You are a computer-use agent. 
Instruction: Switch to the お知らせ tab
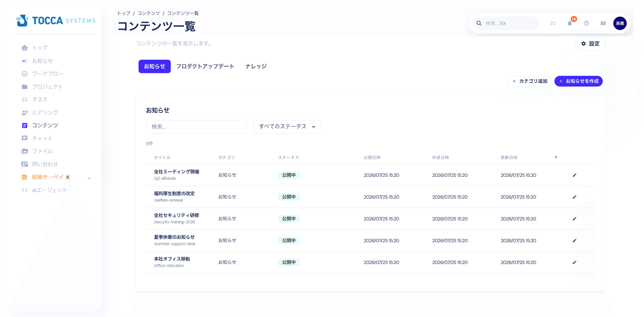pos(155,66)
